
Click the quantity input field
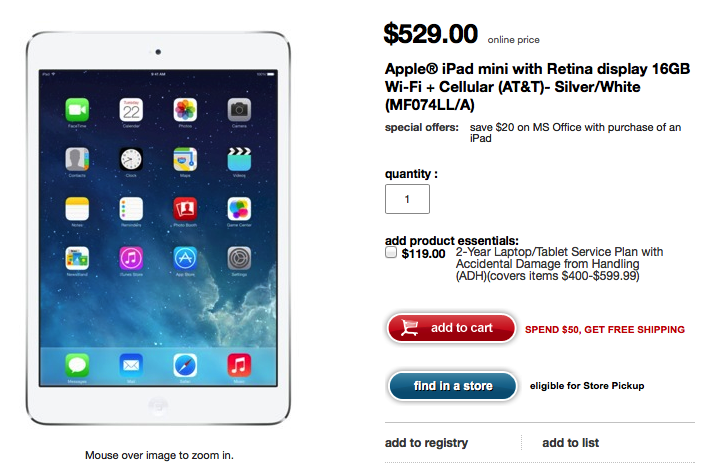coord(407,199)
